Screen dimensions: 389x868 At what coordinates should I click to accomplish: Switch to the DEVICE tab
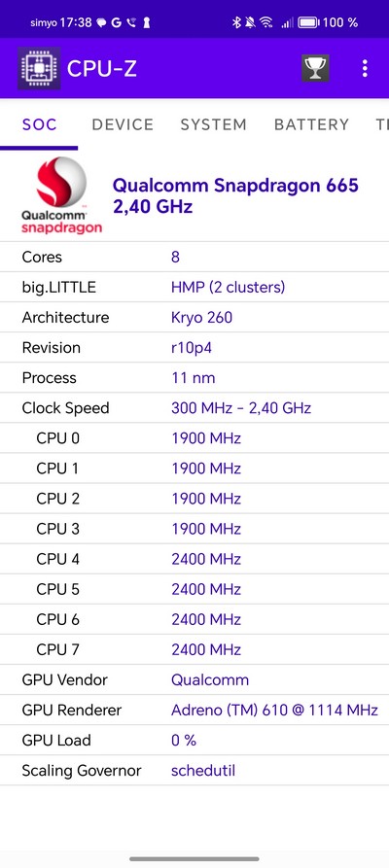[123, 124]
